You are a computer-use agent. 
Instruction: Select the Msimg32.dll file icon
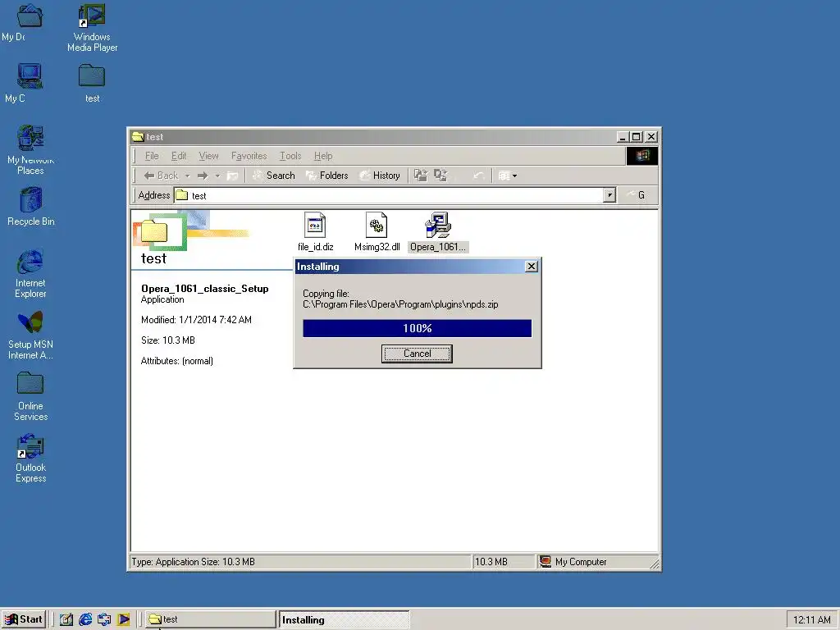[377, 225]
